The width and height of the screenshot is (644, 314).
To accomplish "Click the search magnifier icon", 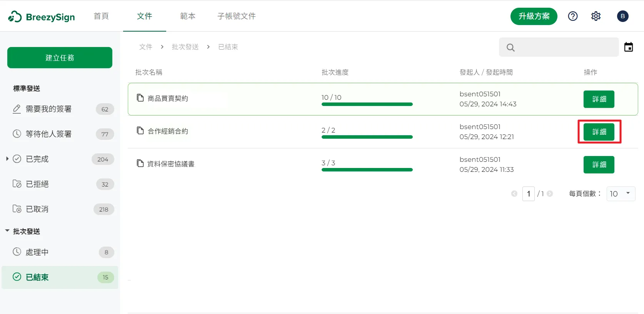I will (511, 47).
